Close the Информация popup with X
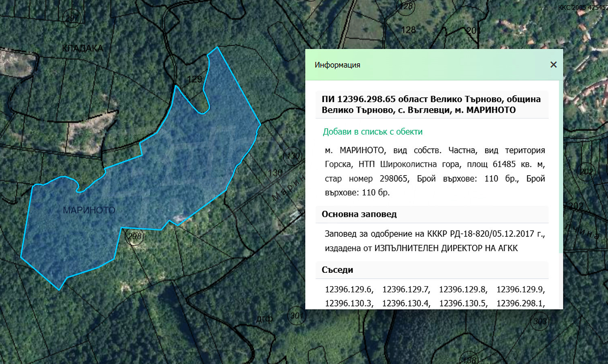Image resolution: width=608 pixels, height=364 pixels. coord(553,65)
